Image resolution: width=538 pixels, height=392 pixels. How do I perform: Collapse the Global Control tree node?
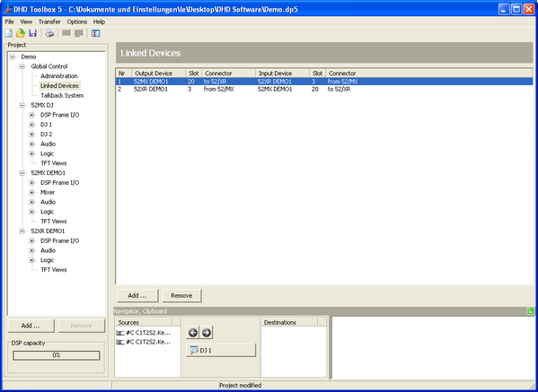click(x=22, y=66)
